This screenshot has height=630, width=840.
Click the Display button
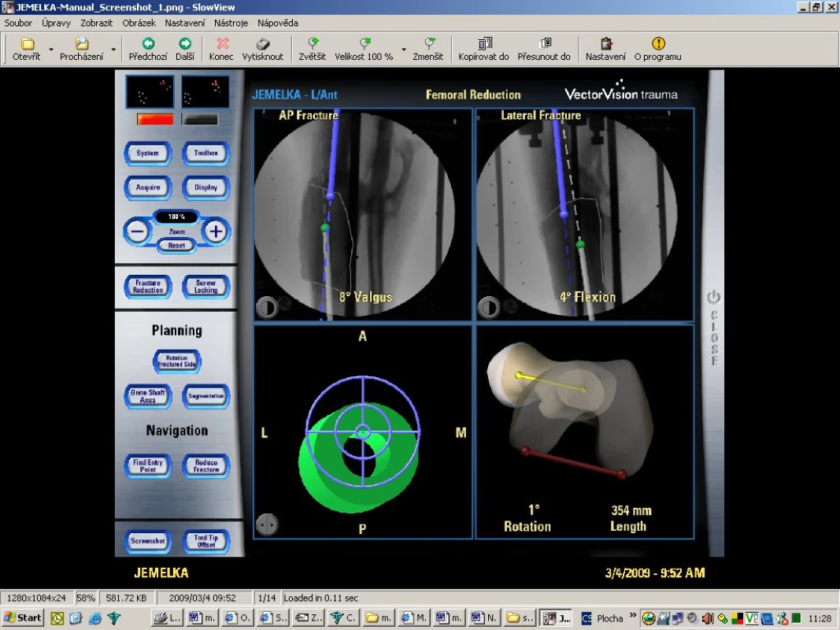coord(206,187)
